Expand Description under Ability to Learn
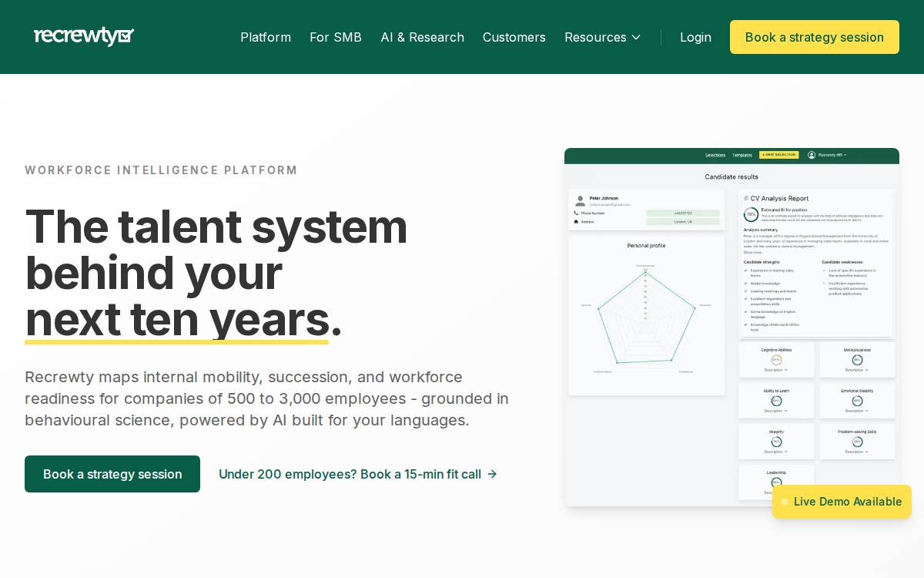Image resolution: width=924 pixels, height=578 pixels. 775,411
